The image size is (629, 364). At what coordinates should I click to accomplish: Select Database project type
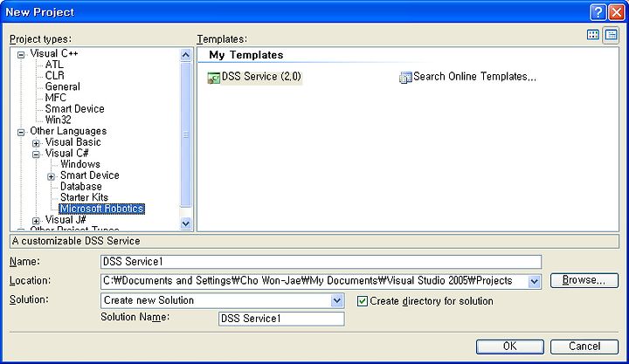coord(81,187)
